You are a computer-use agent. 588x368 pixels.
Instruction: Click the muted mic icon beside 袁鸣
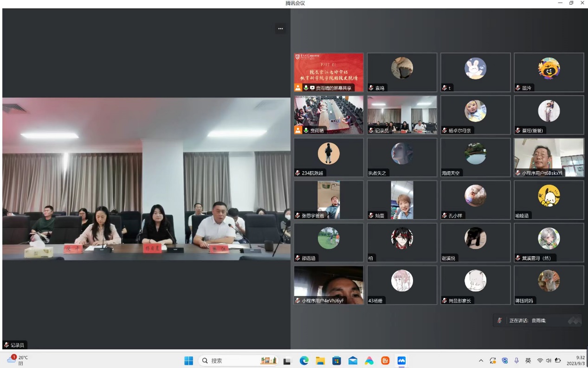point(371,88)
